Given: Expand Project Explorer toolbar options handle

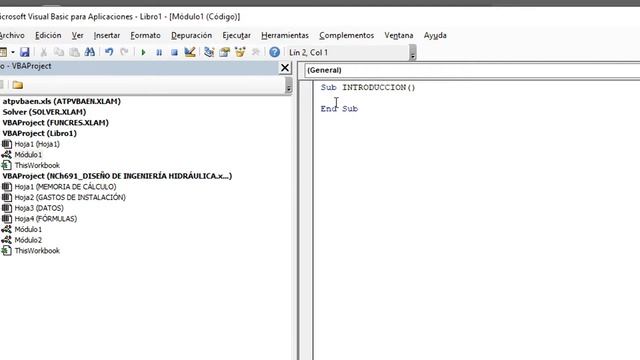Looking at the screenshot, I should (x=289, y=85).
